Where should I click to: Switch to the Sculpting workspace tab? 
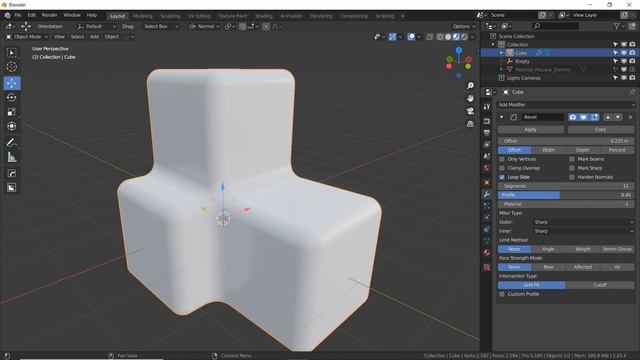[170, 16]
